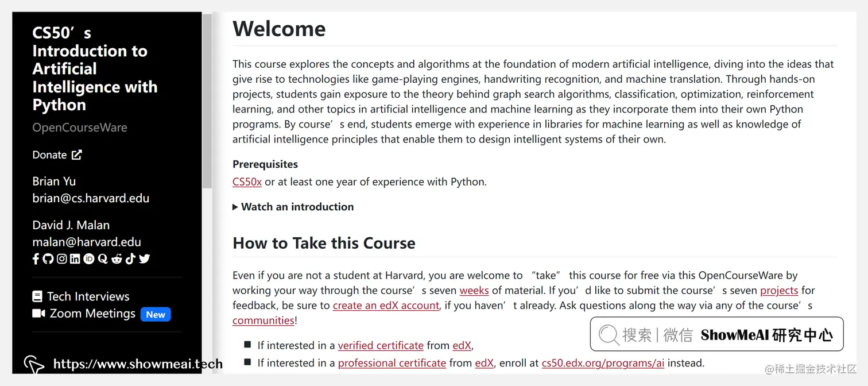Open the Twitter bird icon

tap(144, 258)
